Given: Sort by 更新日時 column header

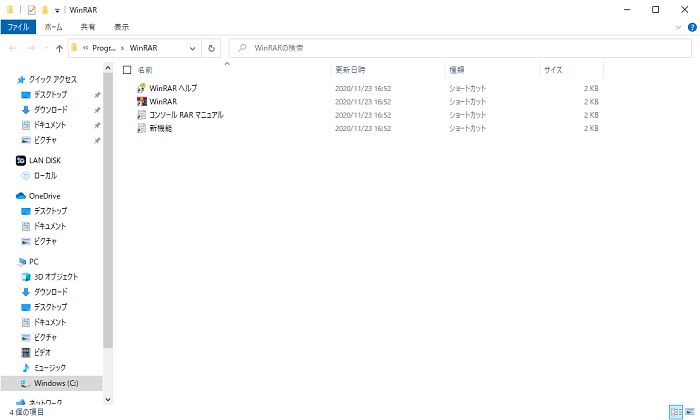Looking at the screenshot, I should [350, 70].
